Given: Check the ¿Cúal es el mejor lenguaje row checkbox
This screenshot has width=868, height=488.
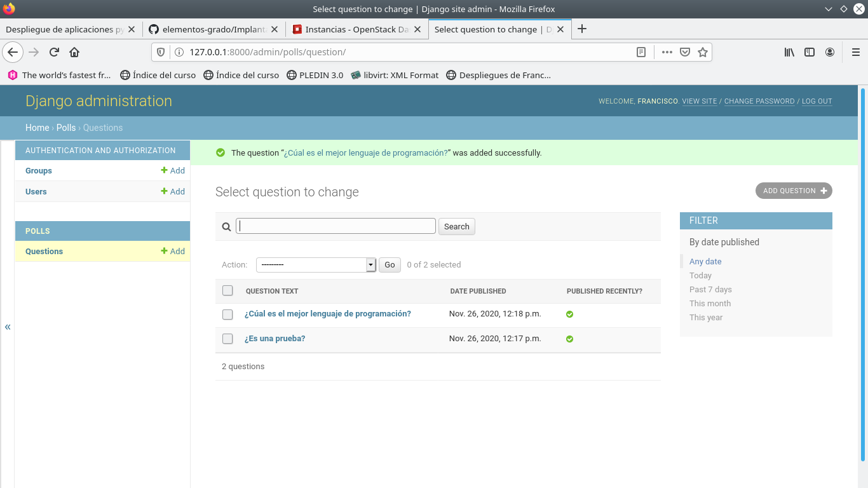Looking at the screenshot, I should (x=227, y=314).
